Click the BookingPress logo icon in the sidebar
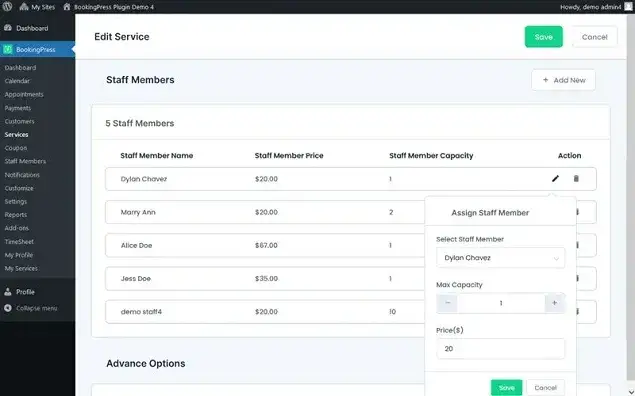Viewport: 635px width, 396px height. [8, 49]
